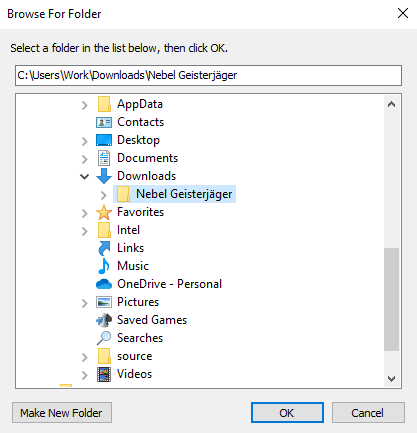Create folder with Make New Folder

click(62, 413)
